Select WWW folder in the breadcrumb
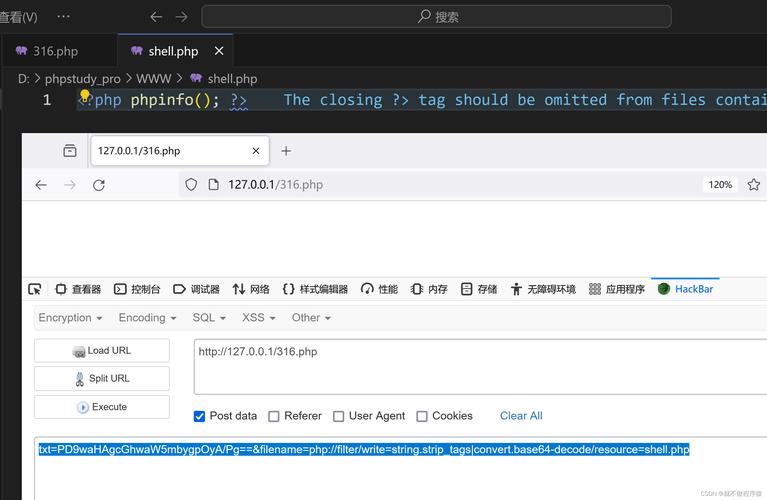 tap(154, 79)
